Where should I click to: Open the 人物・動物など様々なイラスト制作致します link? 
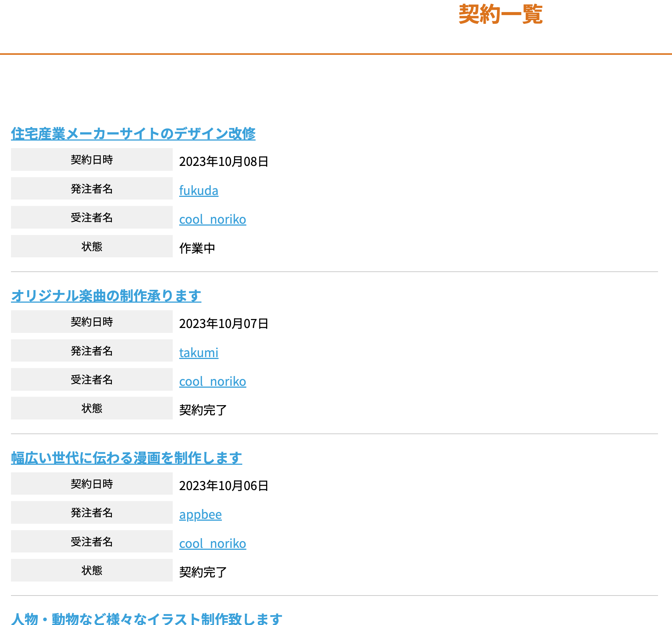tap(147, 619)
